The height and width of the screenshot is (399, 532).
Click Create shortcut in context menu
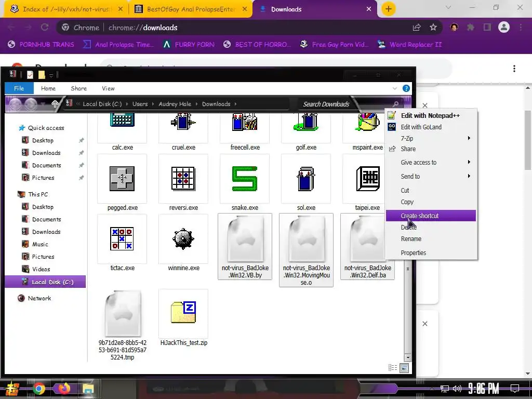[x=431, y=216]
